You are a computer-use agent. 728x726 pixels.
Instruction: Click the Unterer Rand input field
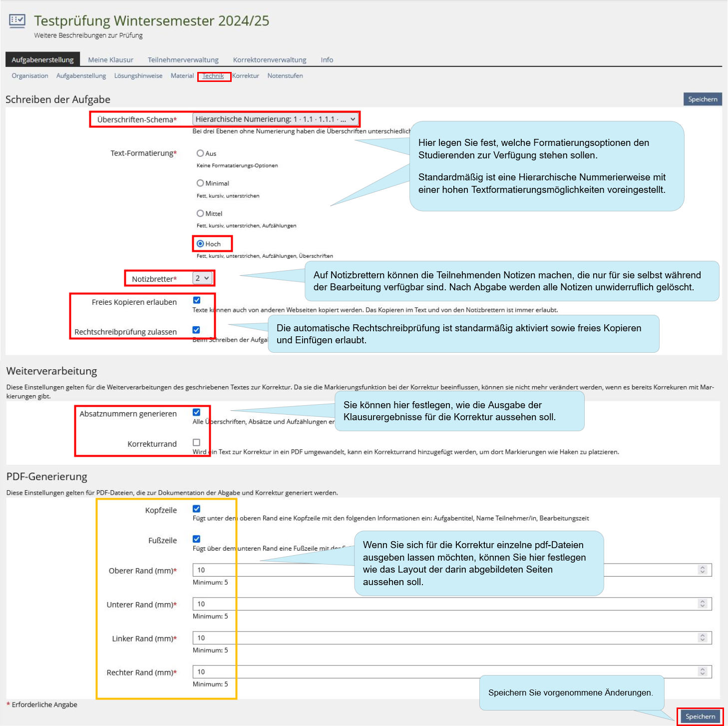452,604
